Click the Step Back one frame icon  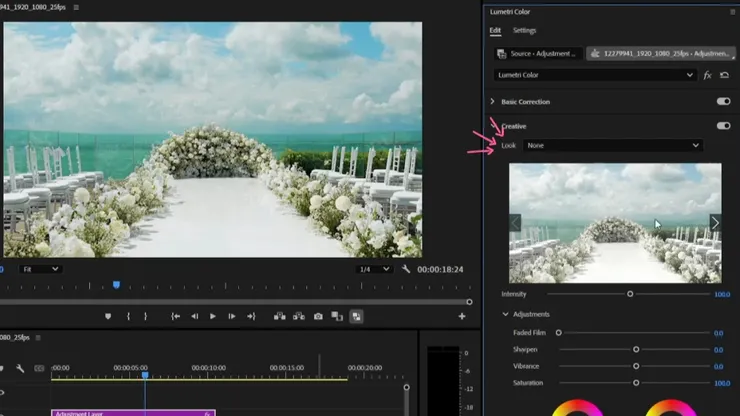(194, 316)
